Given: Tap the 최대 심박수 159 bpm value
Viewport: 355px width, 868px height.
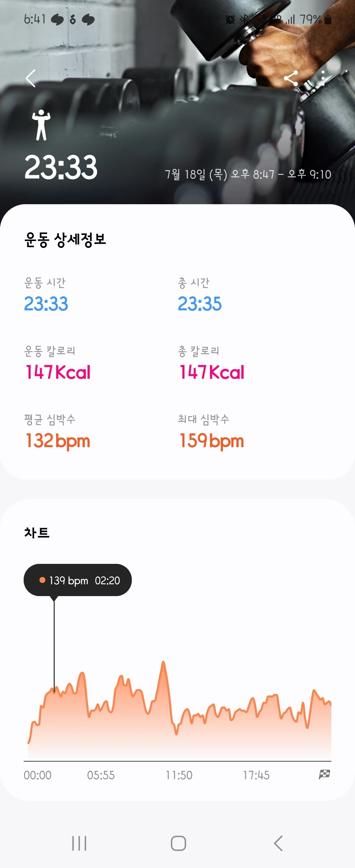Looking at the screenshot, I should pyautogui.click(x=211, y=441).
